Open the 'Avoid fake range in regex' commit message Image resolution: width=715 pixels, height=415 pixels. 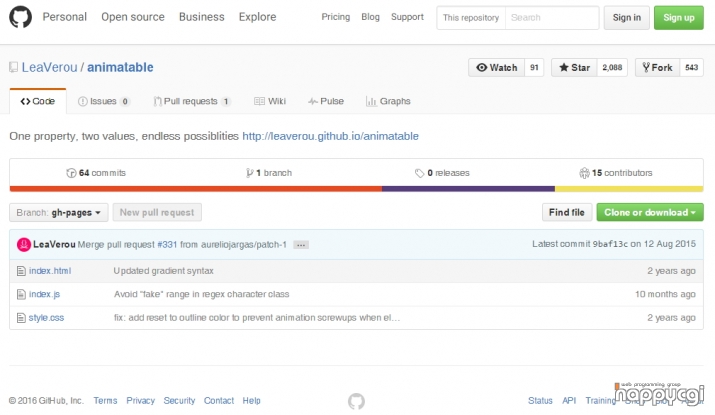coord(202,294)
